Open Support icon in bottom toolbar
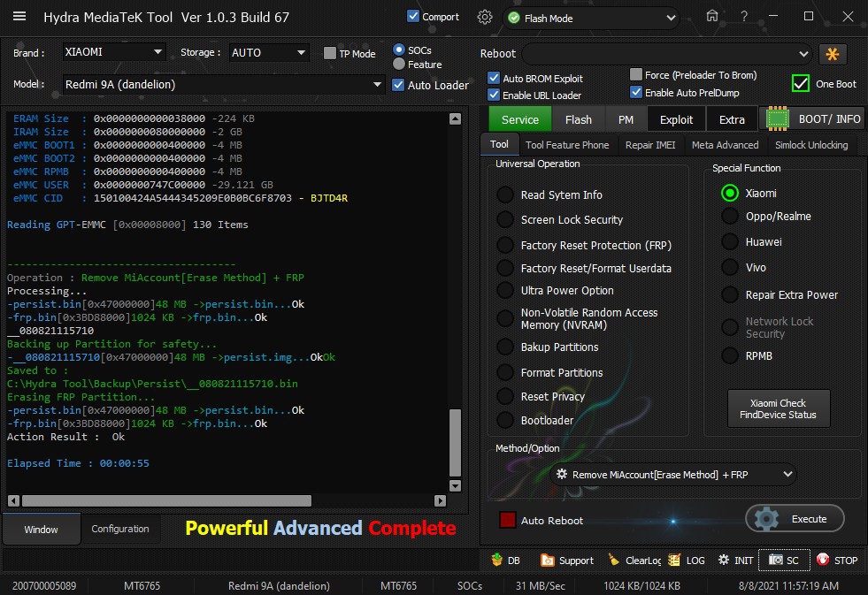 tap(547, 561)
